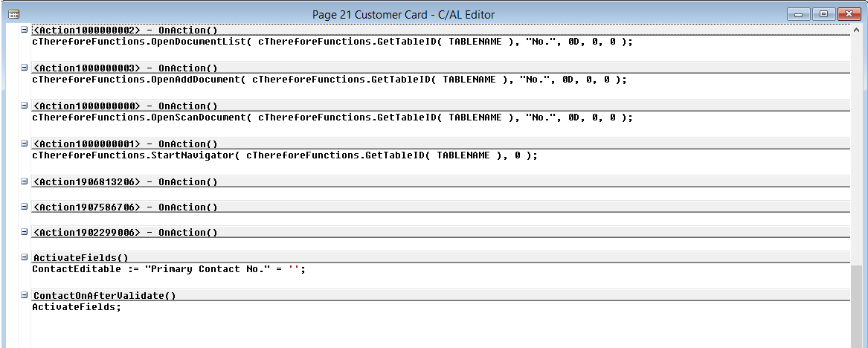
Task: Collapse the ContactOnAfterValidate() function section
Action: (25, 295)
